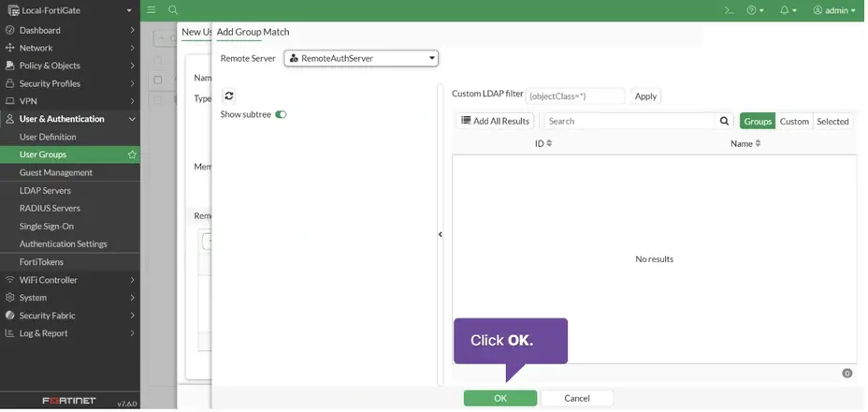Click the Dashboard gauge icon in sidebar
This screenshot has height=412, width=868.
click(9, 30)
